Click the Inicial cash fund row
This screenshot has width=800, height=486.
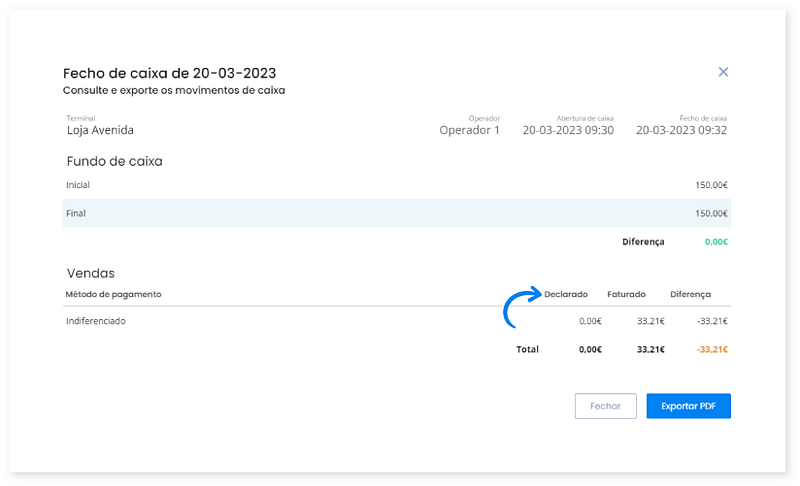396,185
